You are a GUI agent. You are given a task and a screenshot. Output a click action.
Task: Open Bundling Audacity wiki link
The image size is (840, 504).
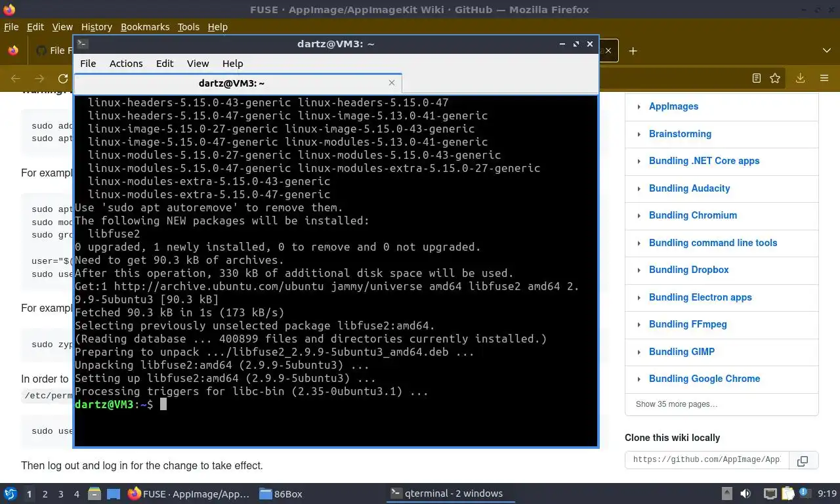689,188
